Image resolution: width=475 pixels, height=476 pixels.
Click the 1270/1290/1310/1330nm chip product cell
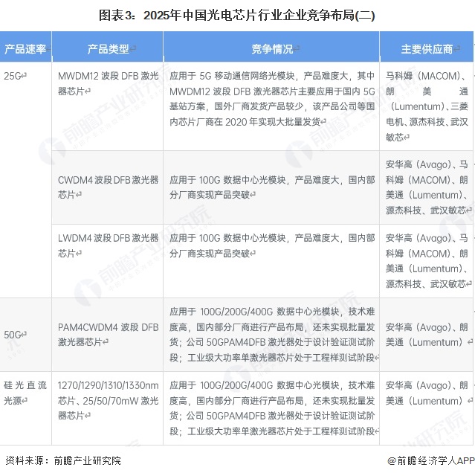[108, 400]
